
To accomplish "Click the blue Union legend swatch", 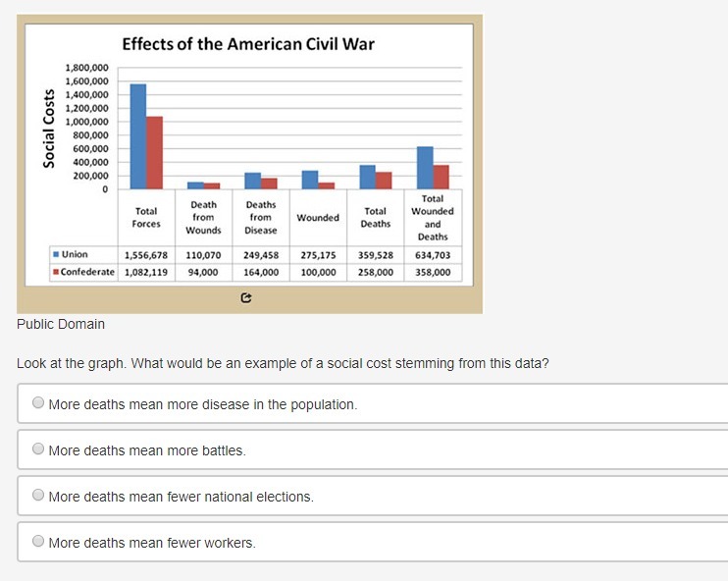I will coord(57,254).
